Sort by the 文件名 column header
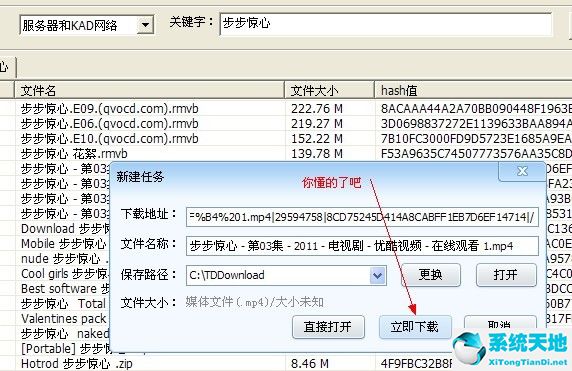572x371 pixels. click(149, 90)
